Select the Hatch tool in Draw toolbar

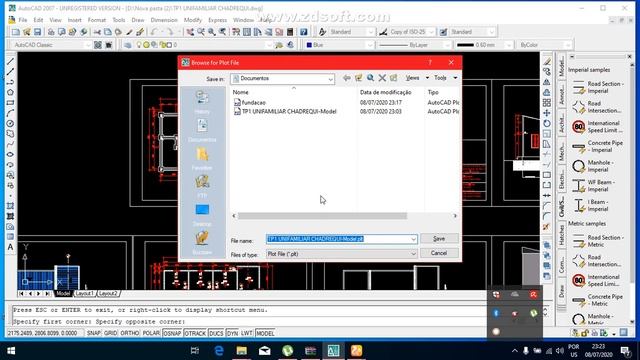tap(10, 206)
